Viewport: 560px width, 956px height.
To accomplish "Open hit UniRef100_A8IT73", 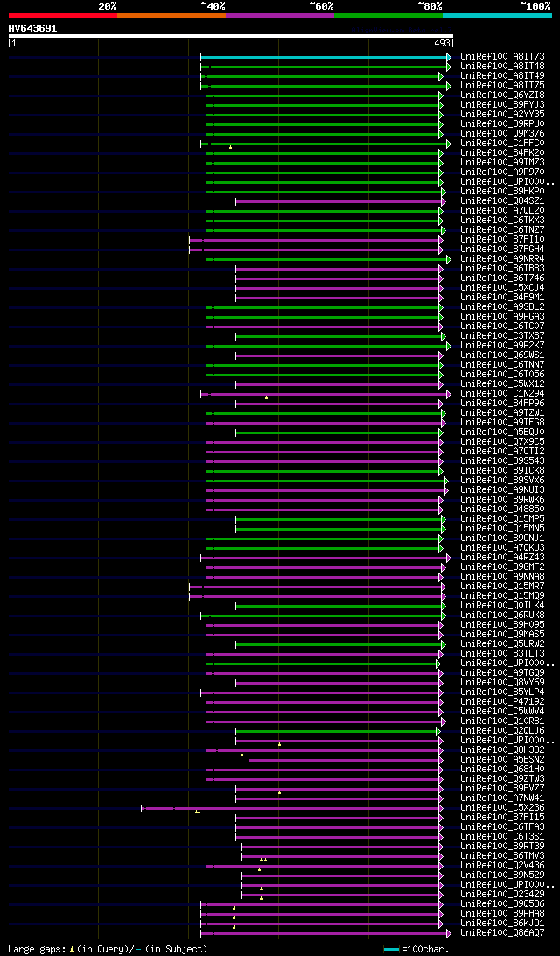I will coord(503,57).
